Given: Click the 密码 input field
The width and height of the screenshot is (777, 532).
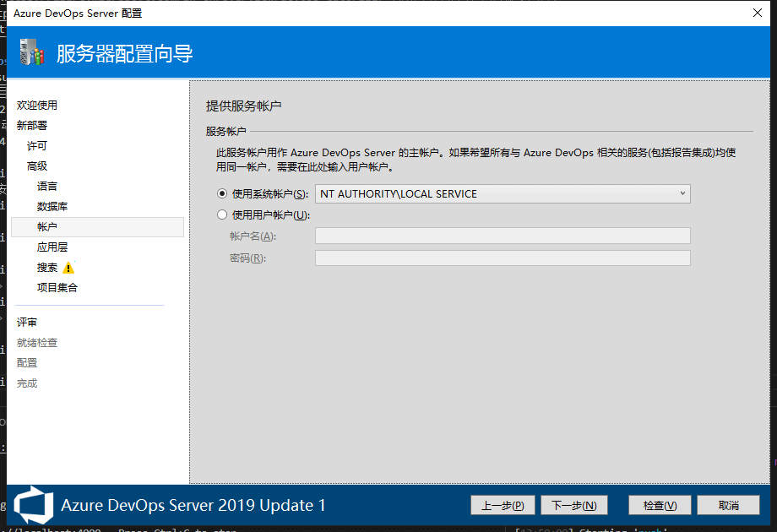Looking at the screenshot, I should click(x=503, y=258).
